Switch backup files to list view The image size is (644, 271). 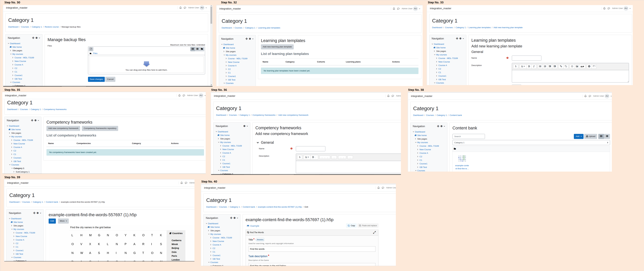click(x=197, y=49)
